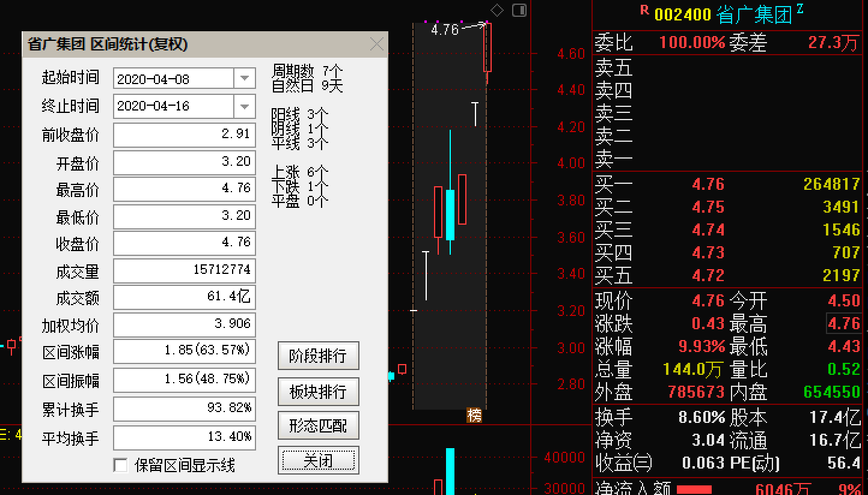The width and height of the screenshot is (868, 495).
Task: Click the small red square candlestick marker
Action: click(x=402, y=369)
